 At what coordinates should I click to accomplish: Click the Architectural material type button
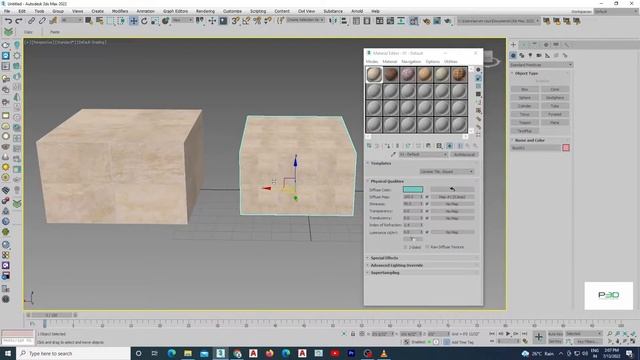click(464, 154)
